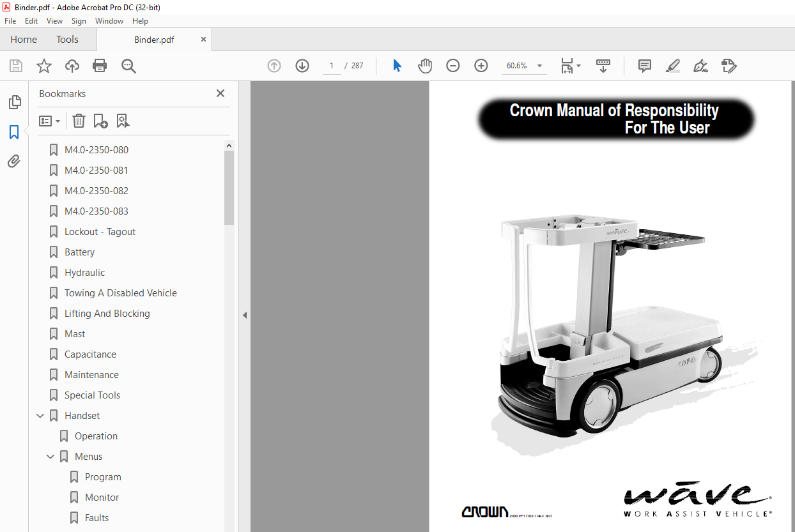Open the Sign menu
This screenshot has width=795, height=532.
pos(79,21)
